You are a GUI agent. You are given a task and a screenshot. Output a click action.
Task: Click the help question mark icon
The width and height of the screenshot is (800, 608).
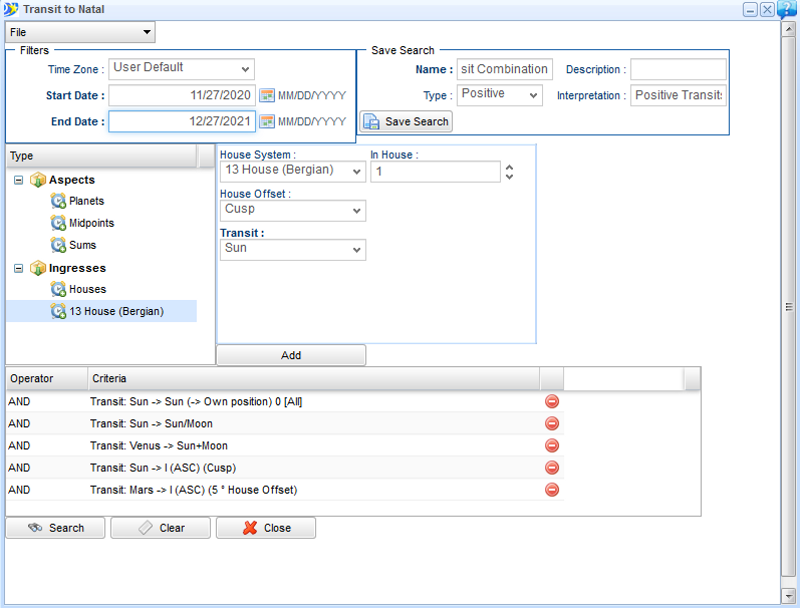[x=787, y=9]
